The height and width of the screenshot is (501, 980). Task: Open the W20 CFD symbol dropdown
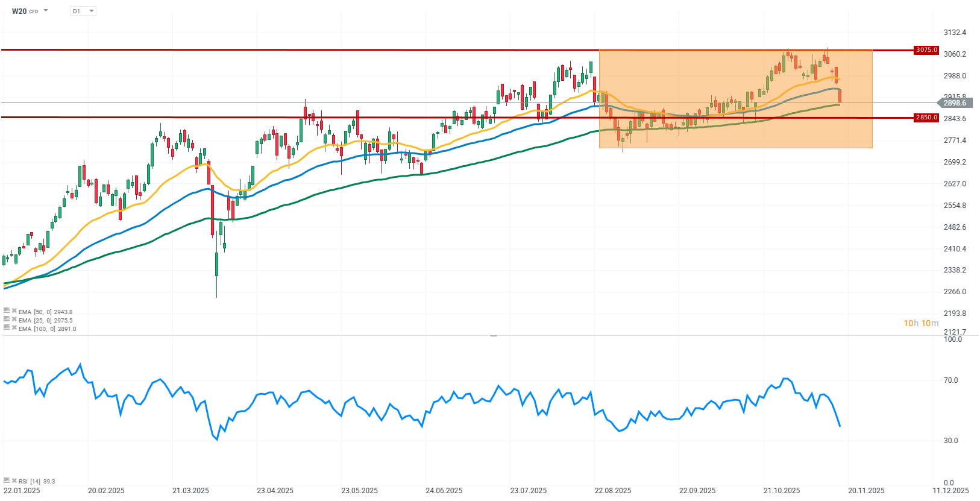45,11
